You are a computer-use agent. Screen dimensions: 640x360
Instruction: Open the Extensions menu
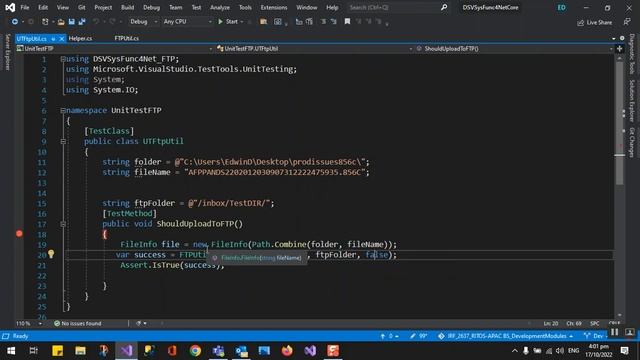(x=274, y=7)
